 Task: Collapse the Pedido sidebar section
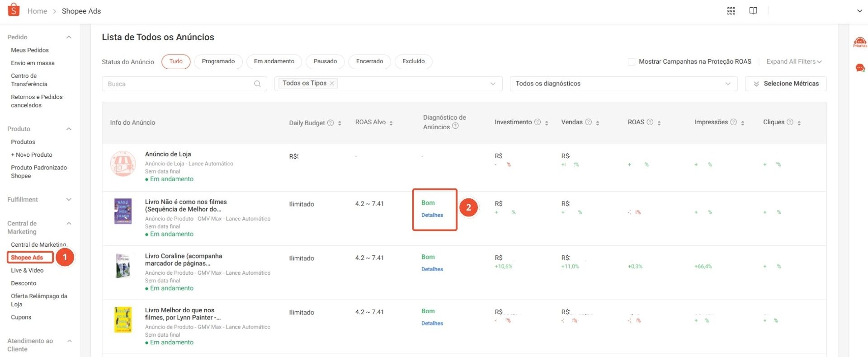click(x=69, y=37)
